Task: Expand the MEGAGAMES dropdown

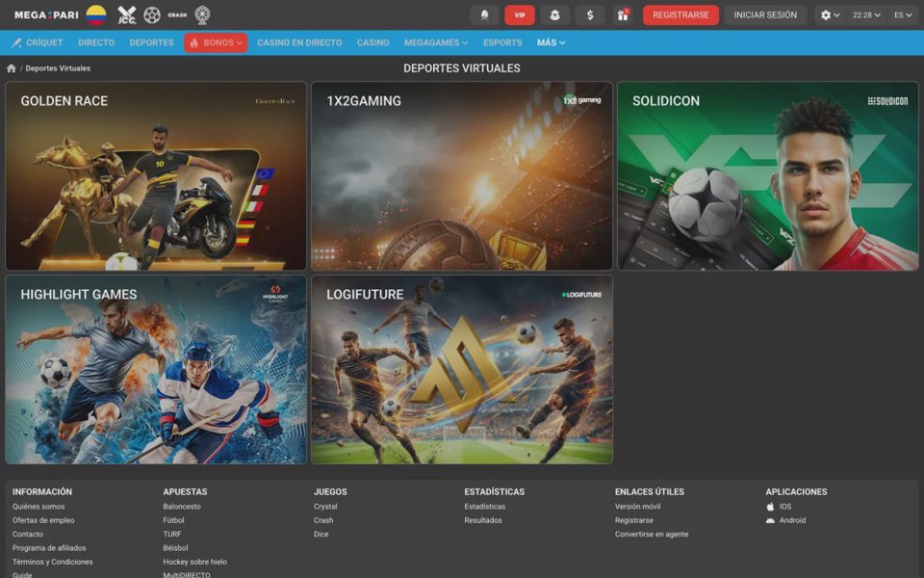Action: click(x=436, y=42)
